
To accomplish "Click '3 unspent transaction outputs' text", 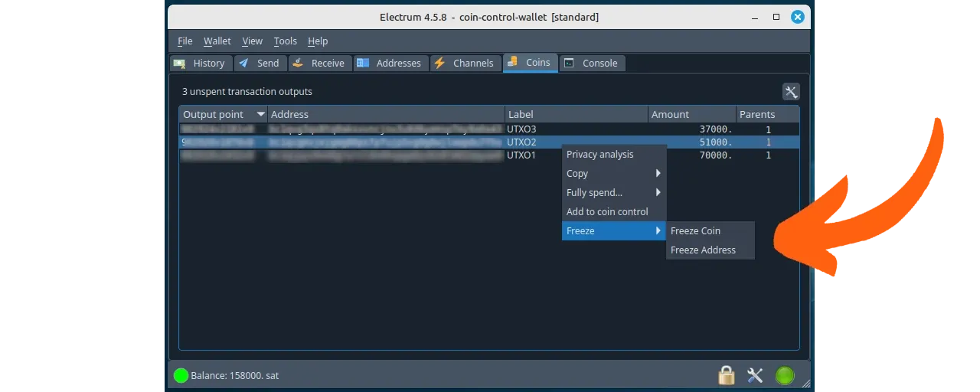I will (247, 92).
